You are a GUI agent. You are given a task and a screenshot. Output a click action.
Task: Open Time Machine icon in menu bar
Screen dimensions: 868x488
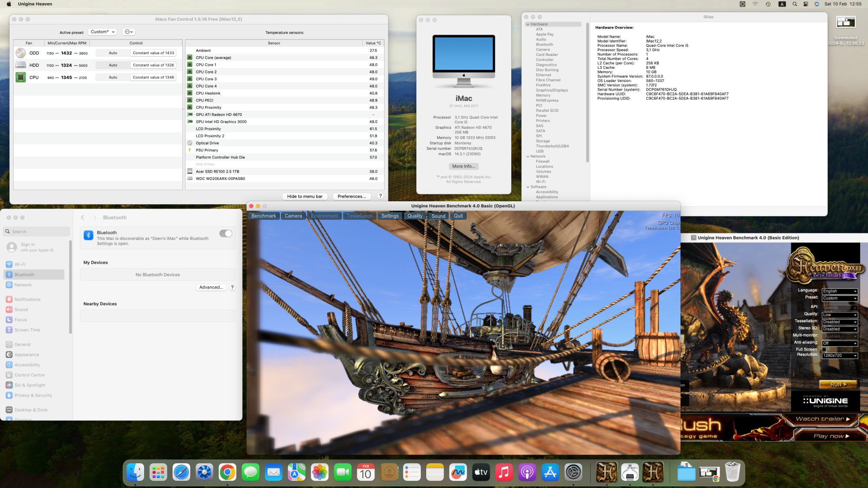click(768, 4)
